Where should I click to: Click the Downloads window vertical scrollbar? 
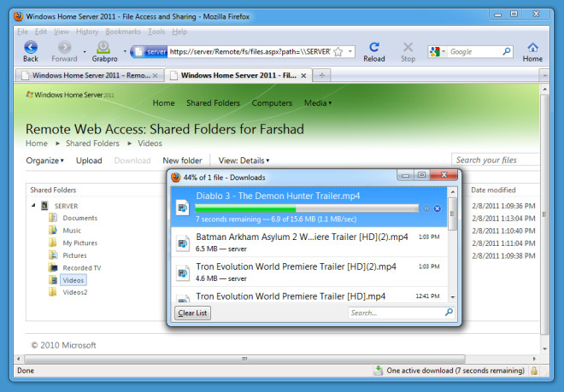click(453, 244)
